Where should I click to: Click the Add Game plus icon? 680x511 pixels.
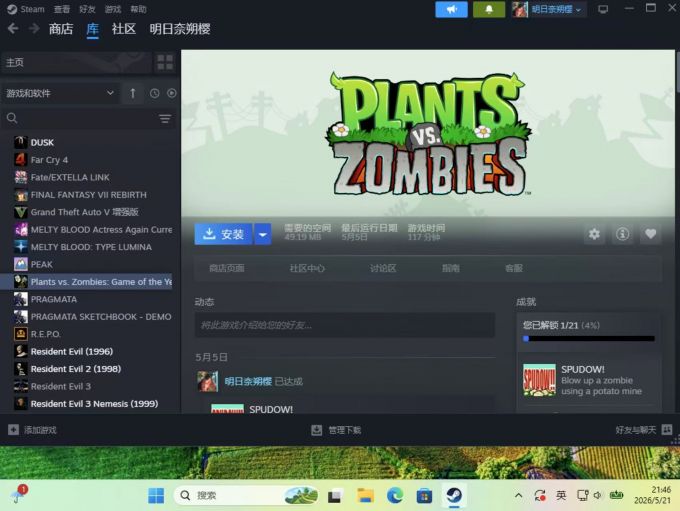(x=13, y=429)
